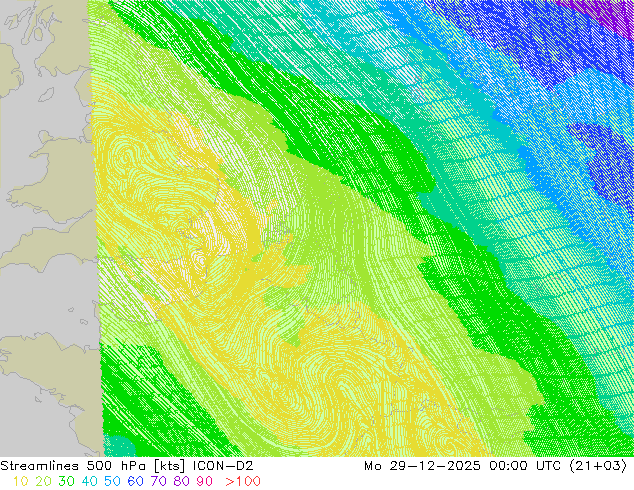Click the cyan '40' legend value
The width and height of the screenshot is (634, 490).
click(89, 481)
